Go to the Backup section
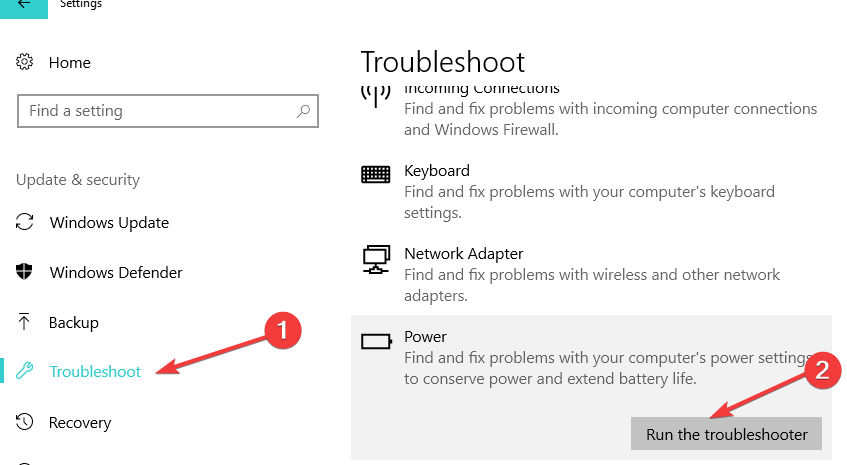The height and width of the screenshot is (465, 847). [74, 322]
